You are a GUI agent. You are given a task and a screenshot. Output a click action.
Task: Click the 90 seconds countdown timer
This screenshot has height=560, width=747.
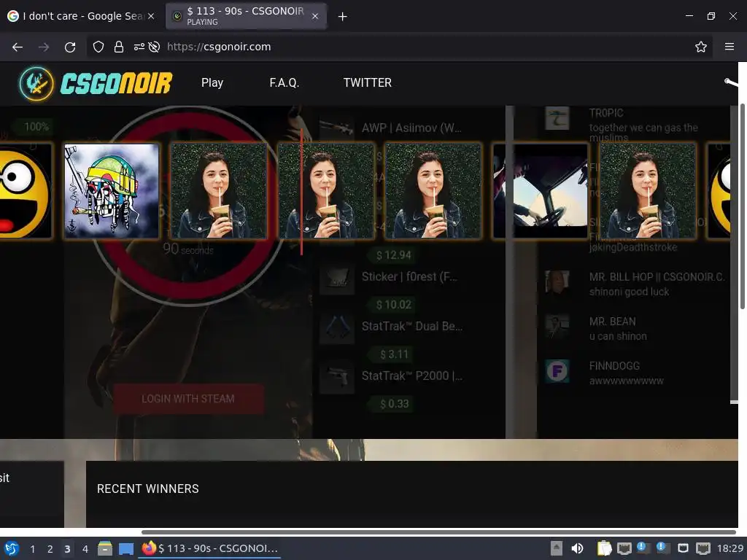tap(188, 249)
